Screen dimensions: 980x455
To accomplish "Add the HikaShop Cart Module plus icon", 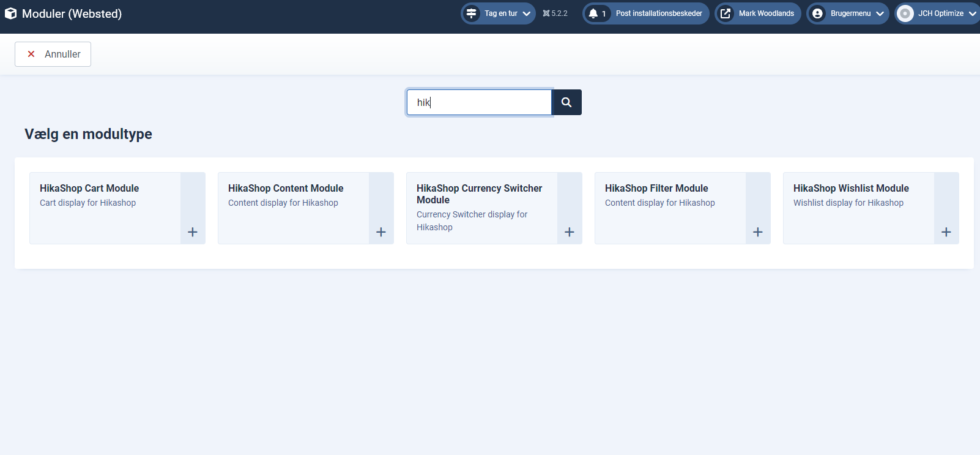I will coord(193,232).
